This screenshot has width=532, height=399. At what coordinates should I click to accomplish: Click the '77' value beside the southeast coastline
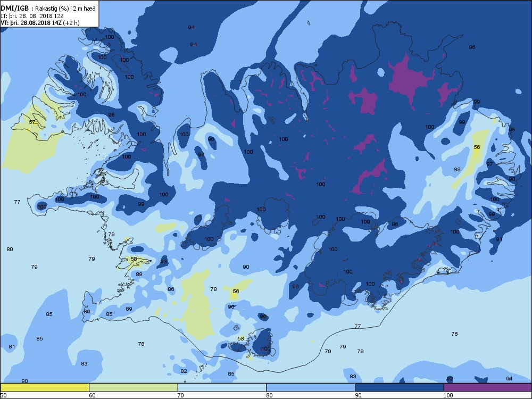point(358,327)
